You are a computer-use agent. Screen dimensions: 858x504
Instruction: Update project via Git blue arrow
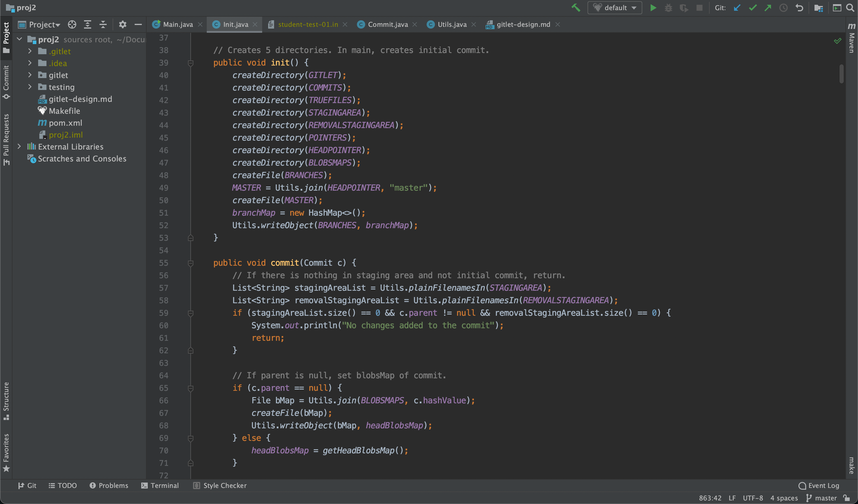(x=737, y=7)
